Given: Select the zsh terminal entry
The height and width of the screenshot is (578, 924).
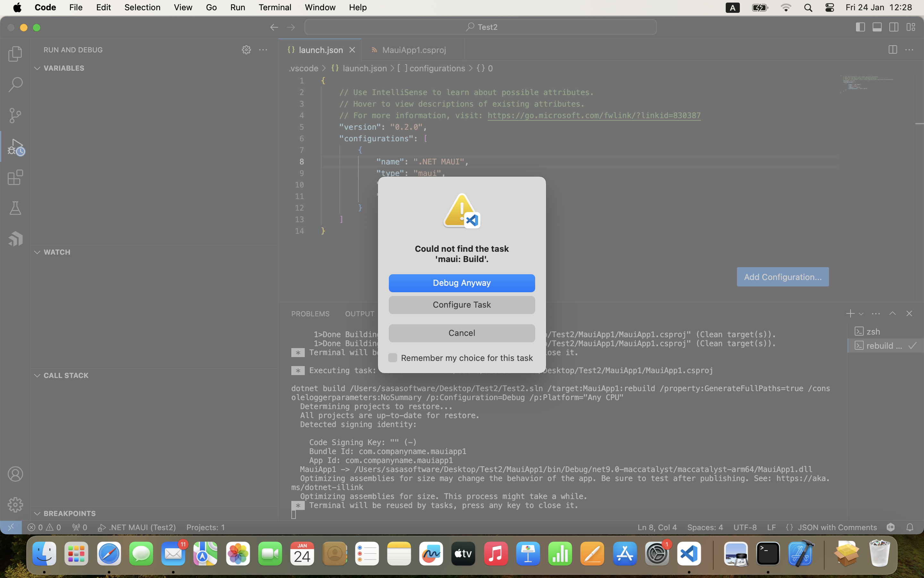Looking at the screenshot, I should click(886, 331).
